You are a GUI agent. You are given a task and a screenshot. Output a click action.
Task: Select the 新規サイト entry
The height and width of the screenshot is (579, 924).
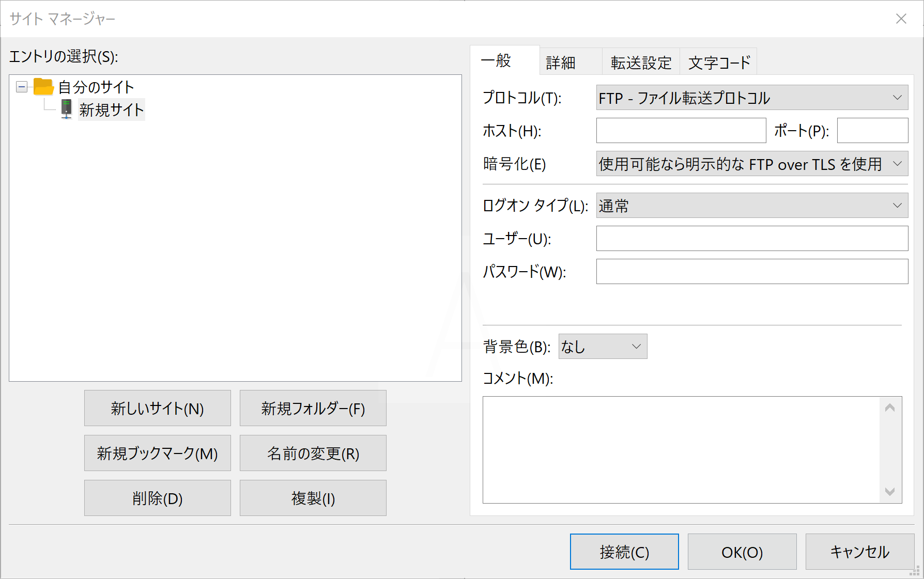(x=111, y=109)
